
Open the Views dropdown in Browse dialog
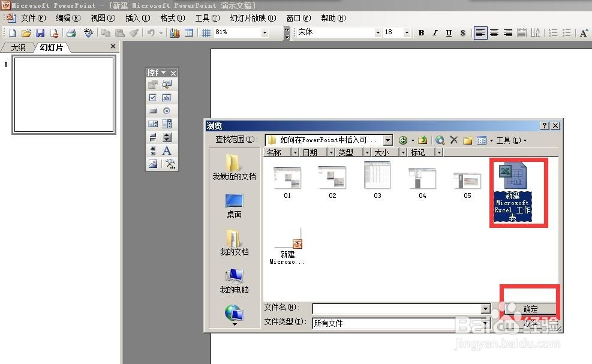[491, 140]
